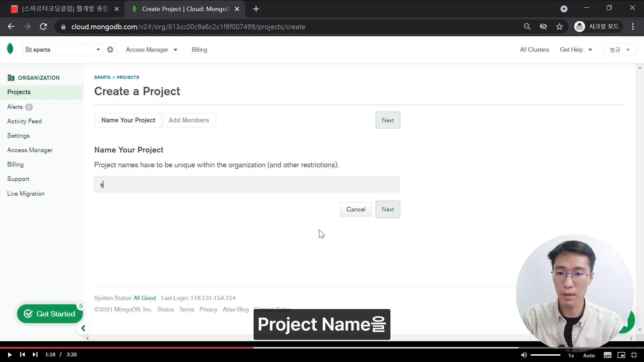Skip to next video

[x=35, y=355]
